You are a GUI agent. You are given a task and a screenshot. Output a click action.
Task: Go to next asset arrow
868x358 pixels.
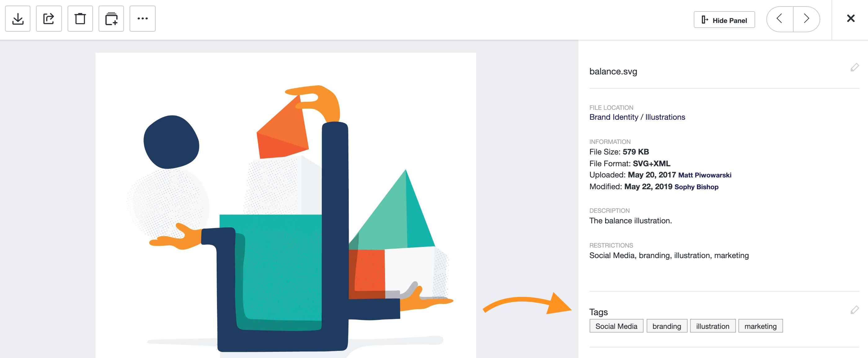(x=806, y=19)
